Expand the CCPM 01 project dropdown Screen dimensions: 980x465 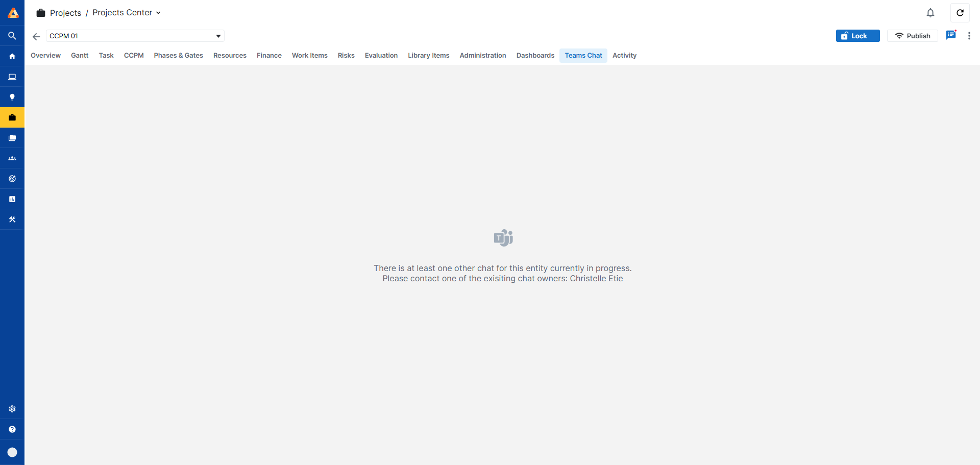point(218,36)
